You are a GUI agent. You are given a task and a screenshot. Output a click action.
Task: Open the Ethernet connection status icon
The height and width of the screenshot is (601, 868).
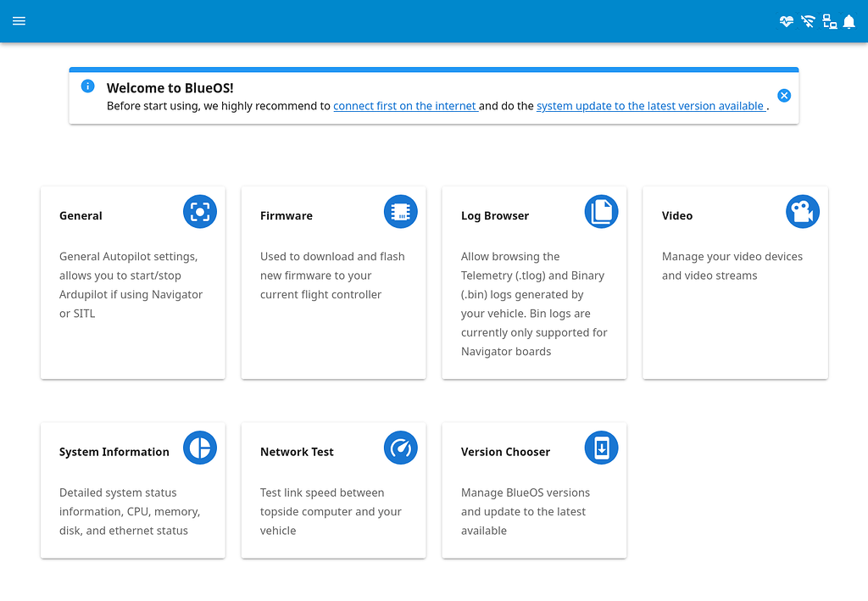click(829, 21)
